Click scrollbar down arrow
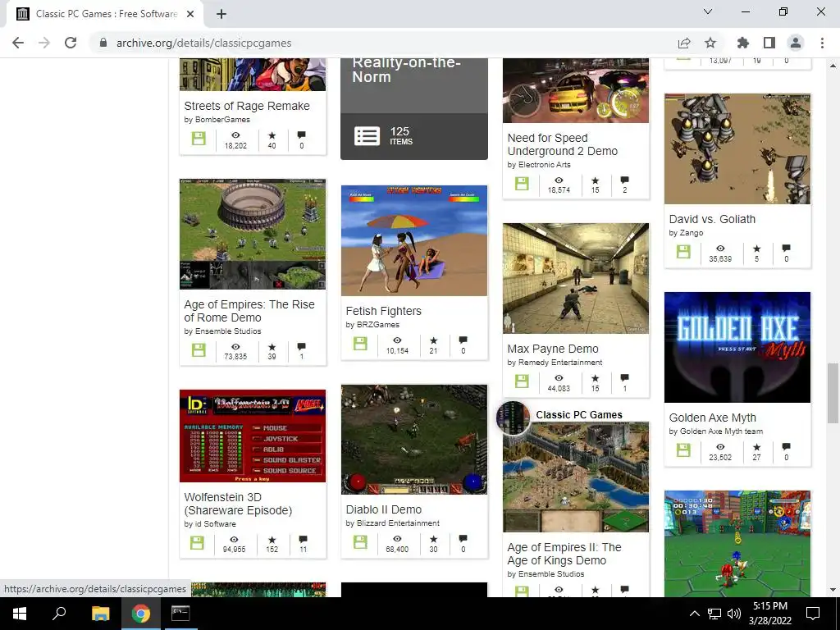The width and height of the screenshot is (840, 630). pos(833,590)
